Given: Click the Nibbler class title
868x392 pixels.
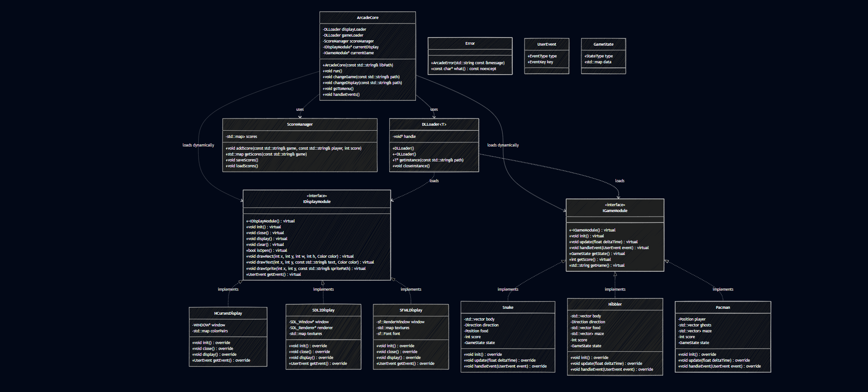Looking at the screenshot, I should pyautogui.click(x=615, y=304).
